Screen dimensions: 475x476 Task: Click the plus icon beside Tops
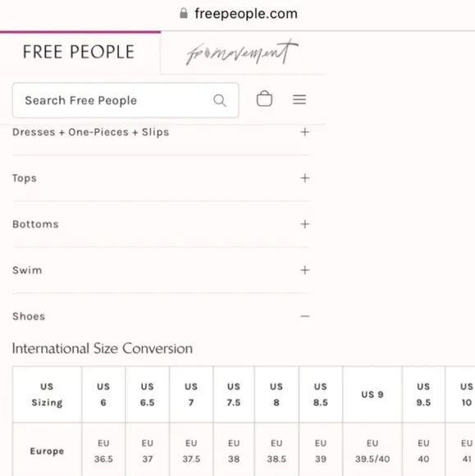(x=305, y=178)
